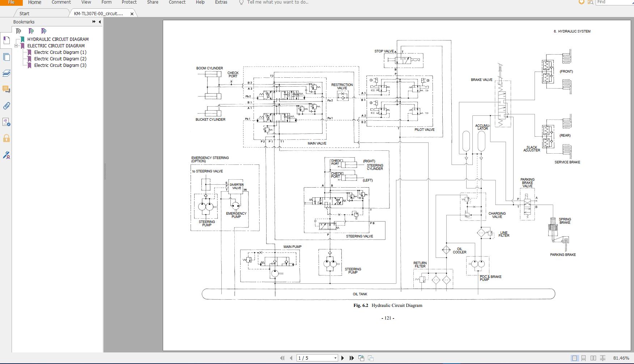Open the Bookmarks navigation panel icon

pyautogui.click(x=6, y=40)
